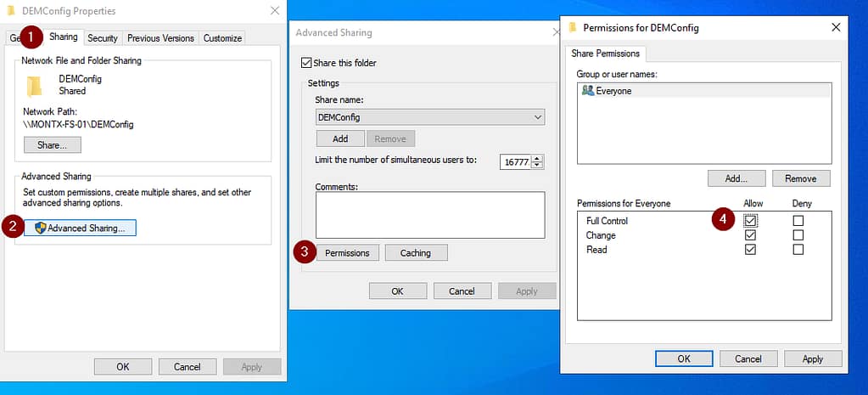The width and height of the screenshot is (868, 395).
Task: Uncheck Allow Change permission
Action: pos(750,235)
